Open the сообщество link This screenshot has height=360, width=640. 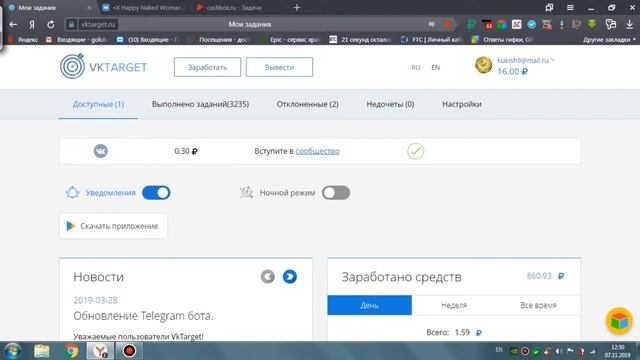(x=318, y=151)
